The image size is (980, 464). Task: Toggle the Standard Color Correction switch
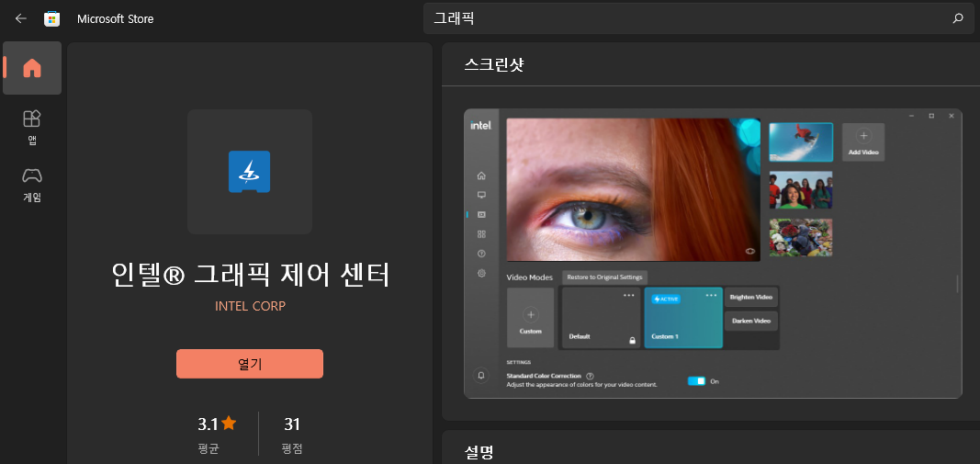[696, 380]
